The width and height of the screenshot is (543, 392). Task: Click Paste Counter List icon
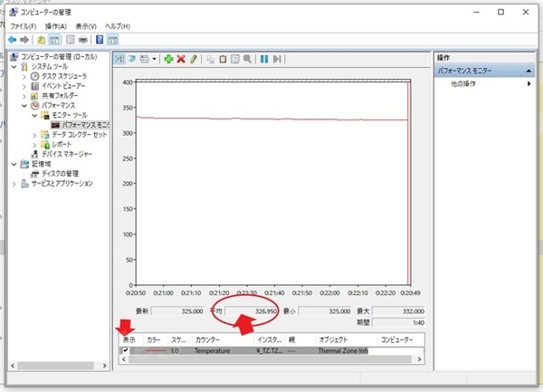(x=223, y=59)
